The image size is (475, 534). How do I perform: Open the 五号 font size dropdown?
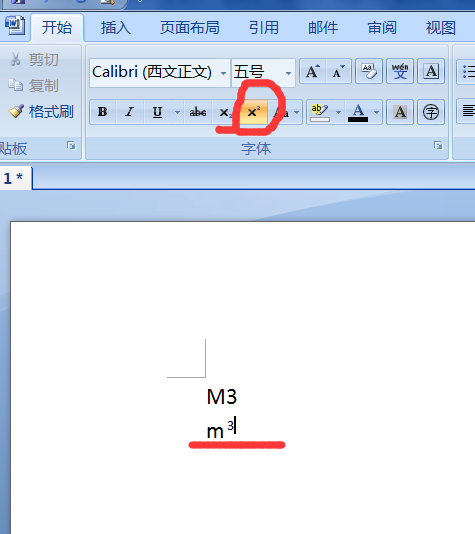(288, 73)
